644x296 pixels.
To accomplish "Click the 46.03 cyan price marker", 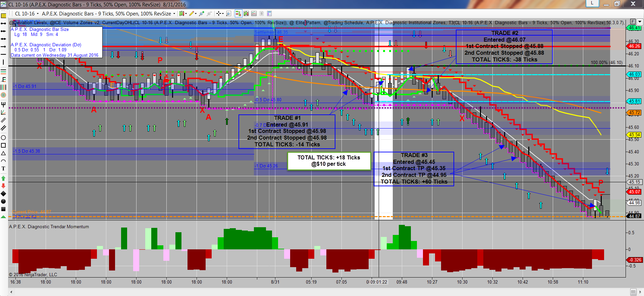I will pos(634,74).
